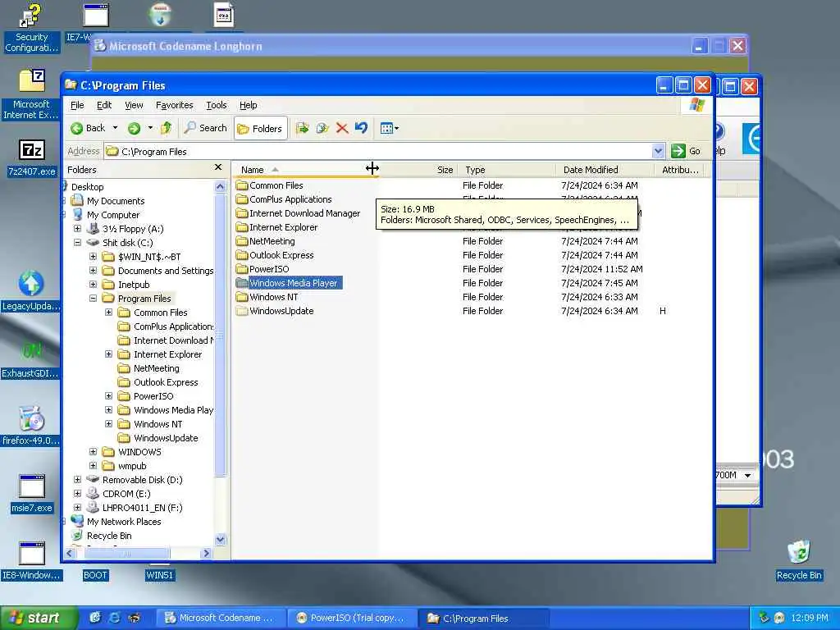
Task: Open the File menu
Action: (77, 105)
